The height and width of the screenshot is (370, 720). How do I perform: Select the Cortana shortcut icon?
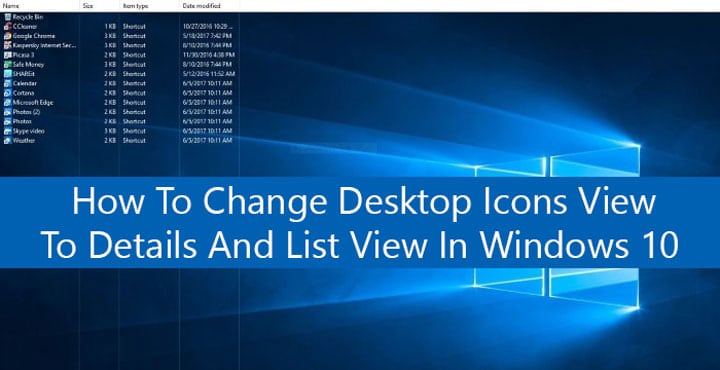pos(7,93)
